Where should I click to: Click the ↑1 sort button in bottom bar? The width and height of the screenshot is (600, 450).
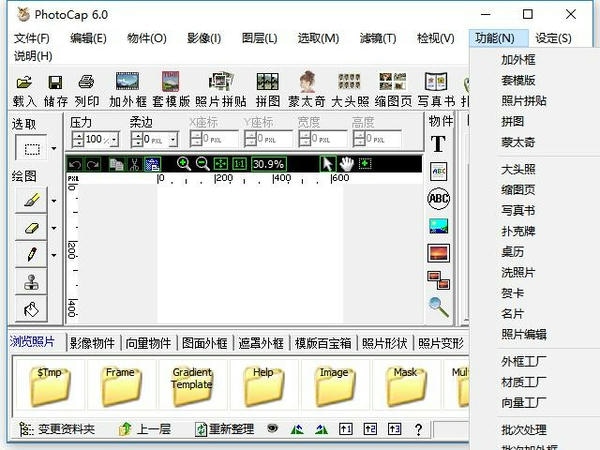click(x=346, y=429)
